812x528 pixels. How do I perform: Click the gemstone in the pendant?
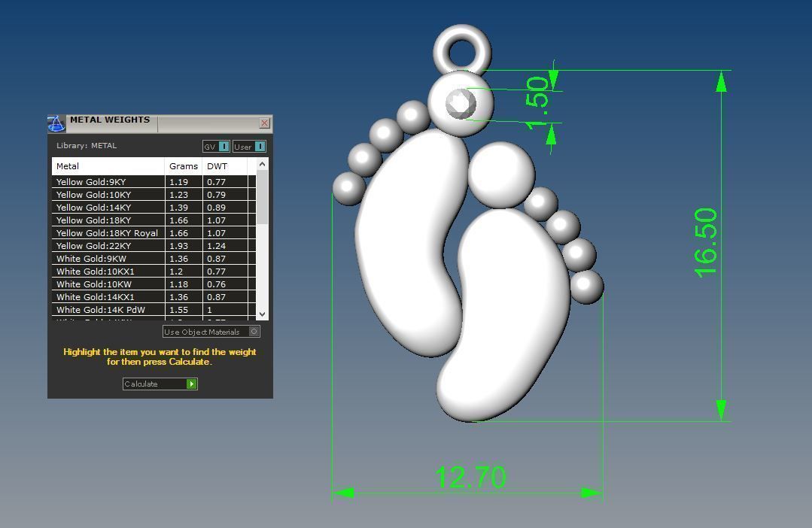pos(461,103)
